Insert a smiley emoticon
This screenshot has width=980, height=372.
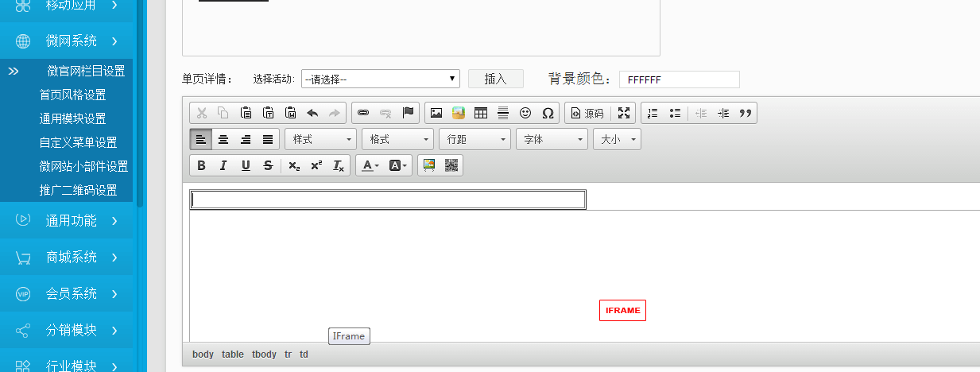tap(525, 113)
